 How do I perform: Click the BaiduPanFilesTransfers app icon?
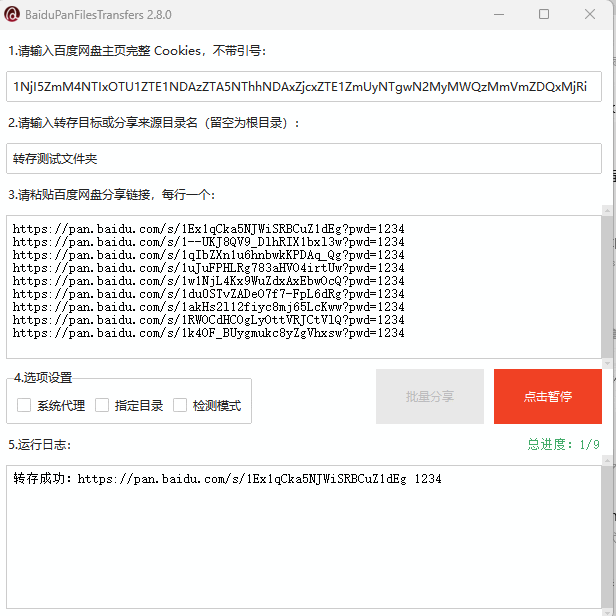[12, 15]
